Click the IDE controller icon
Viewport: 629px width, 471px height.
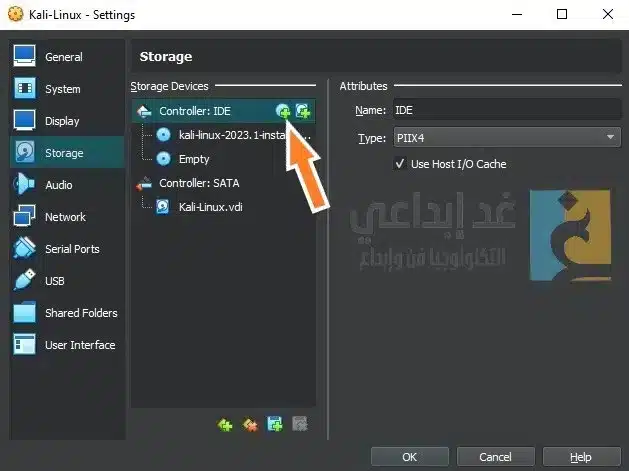pos(144,111)
